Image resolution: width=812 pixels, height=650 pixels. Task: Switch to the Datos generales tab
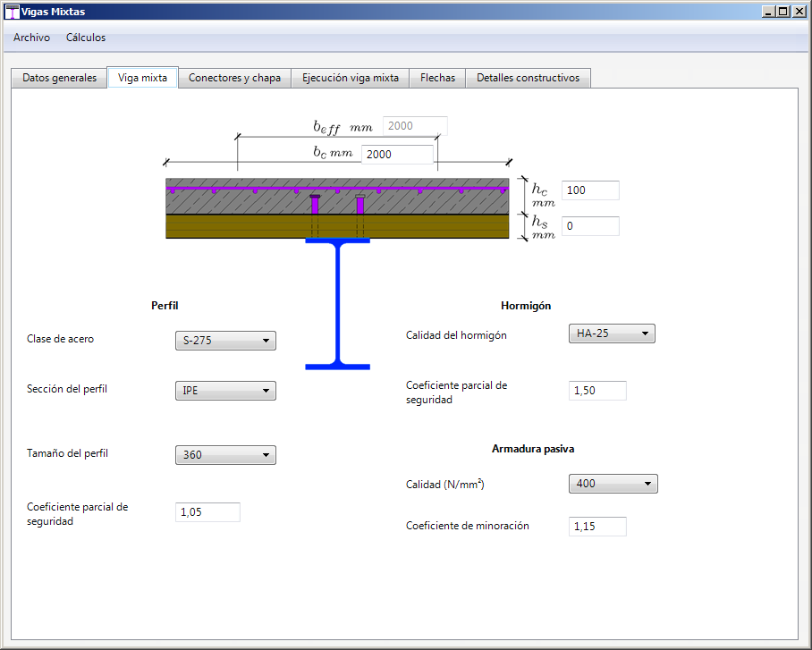pos(60,78)
